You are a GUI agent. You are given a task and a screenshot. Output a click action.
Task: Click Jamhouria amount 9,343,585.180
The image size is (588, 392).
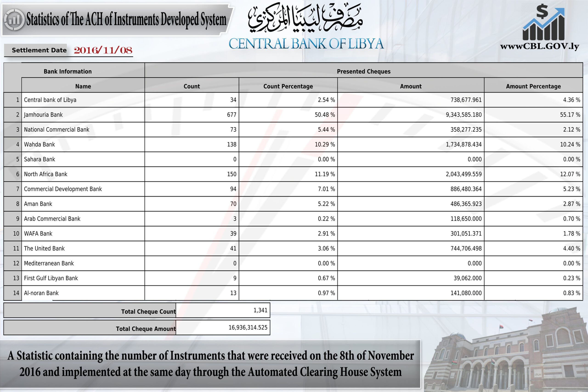click(464, 115)
